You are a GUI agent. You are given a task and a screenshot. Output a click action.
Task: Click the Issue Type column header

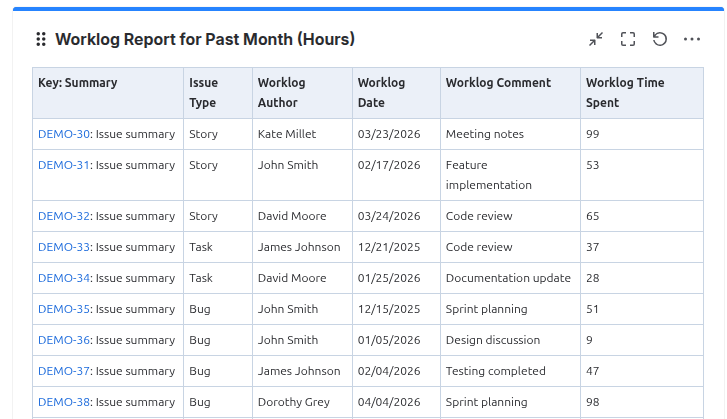218,93
